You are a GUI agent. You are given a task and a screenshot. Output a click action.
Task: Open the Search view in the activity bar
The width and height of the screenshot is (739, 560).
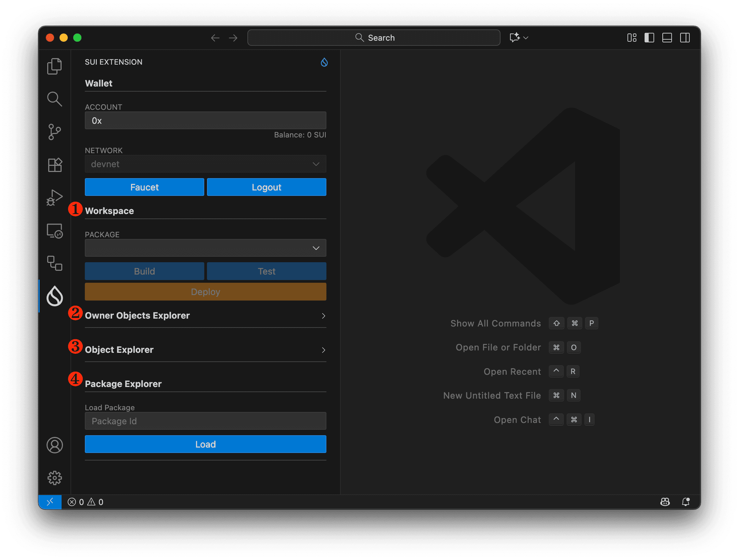click(x=54, y=99)
